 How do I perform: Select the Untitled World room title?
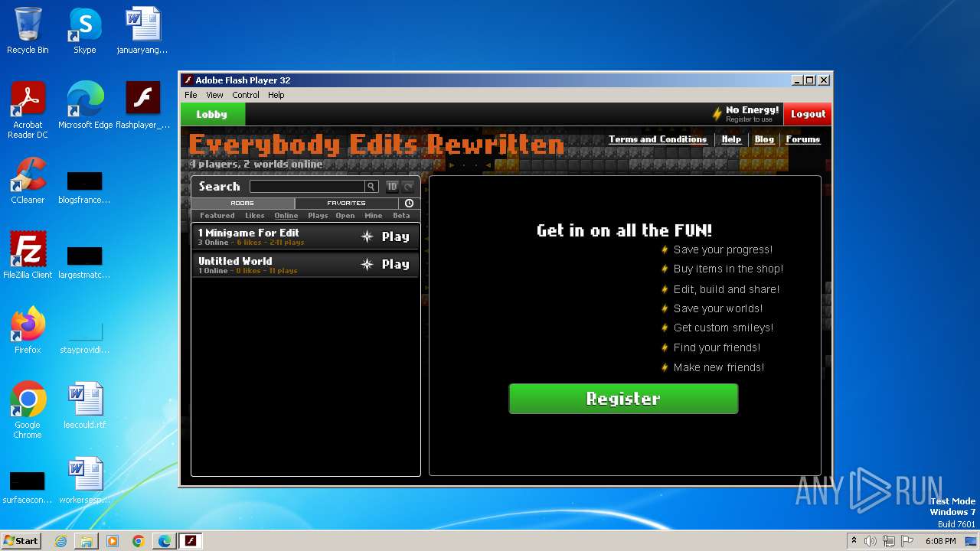[235, 261]
